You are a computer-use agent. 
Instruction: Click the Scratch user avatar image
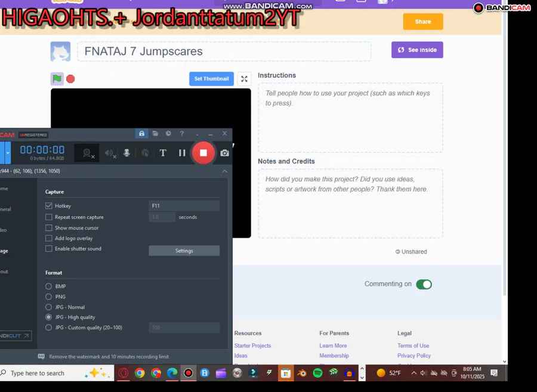pos(60,51)
